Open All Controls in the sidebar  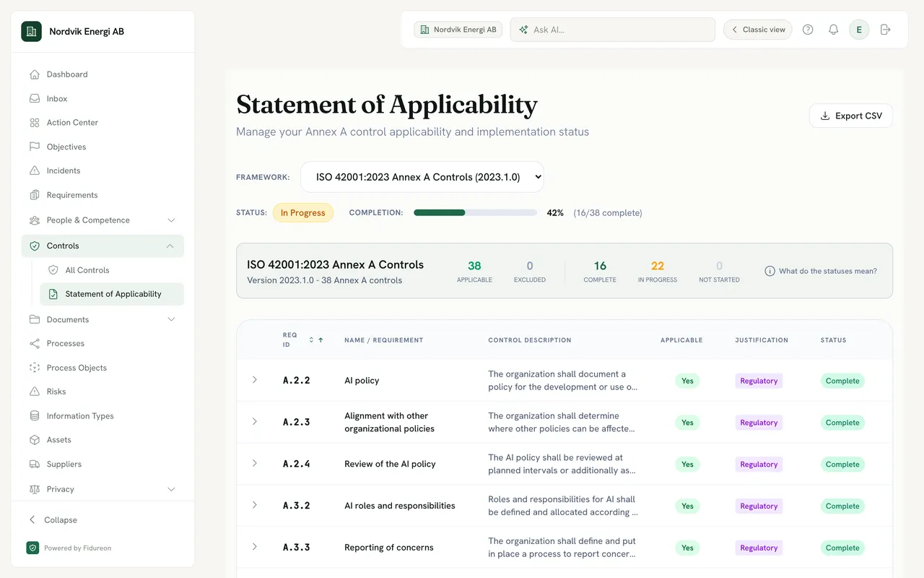(112, 270)
